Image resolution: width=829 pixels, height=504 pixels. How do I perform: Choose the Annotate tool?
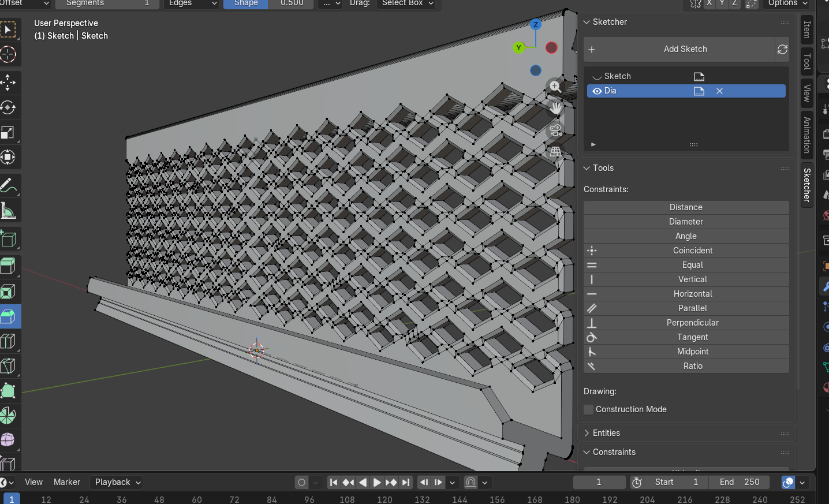click(x=8, y=186)
